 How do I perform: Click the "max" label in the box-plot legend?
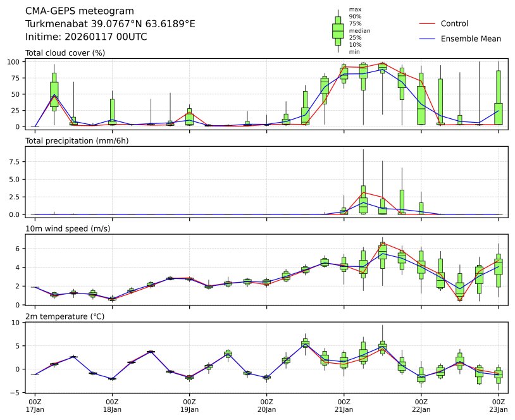[x=355, y=10]
